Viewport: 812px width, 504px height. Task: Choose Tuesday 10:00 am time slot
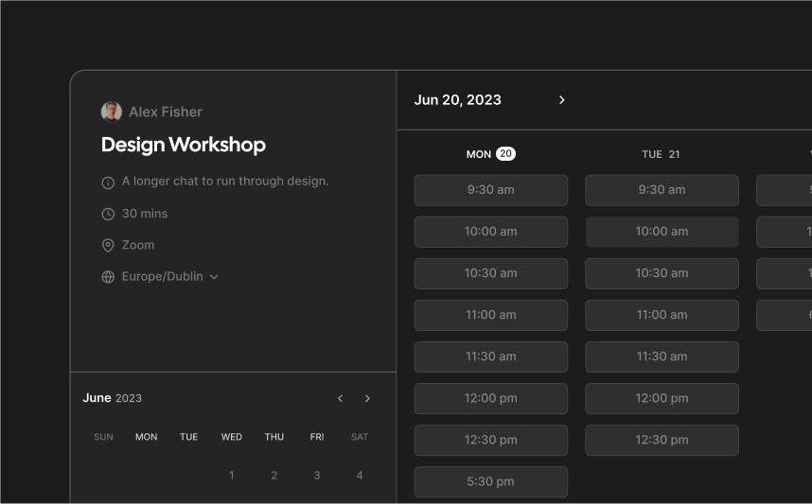[662, 232]
